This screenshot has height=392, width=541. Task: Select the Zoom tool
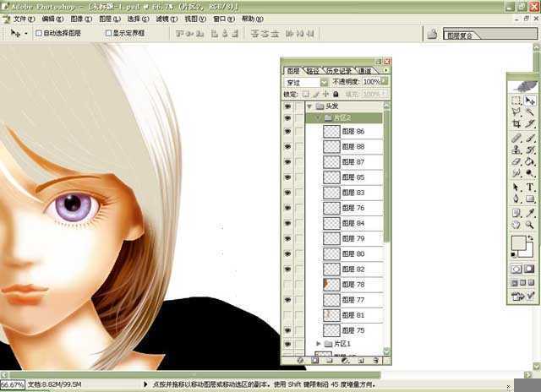pos(530,225)
